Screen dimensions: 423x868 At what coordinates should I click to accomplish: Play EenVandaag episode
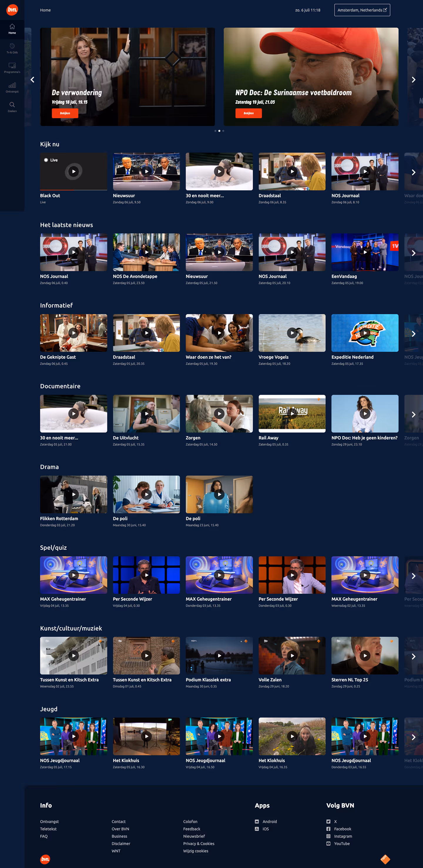pyautogui.click(x=365, y=252)
